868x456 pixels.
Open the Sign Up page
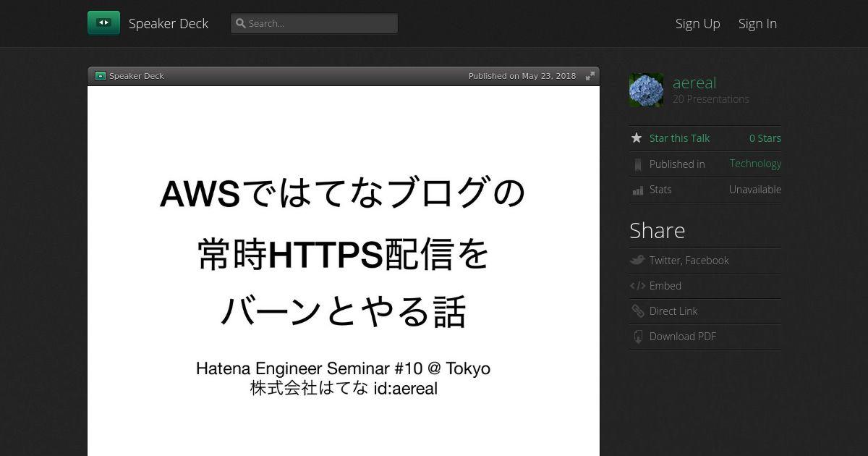pyautogui.click(x=698, y=23)
